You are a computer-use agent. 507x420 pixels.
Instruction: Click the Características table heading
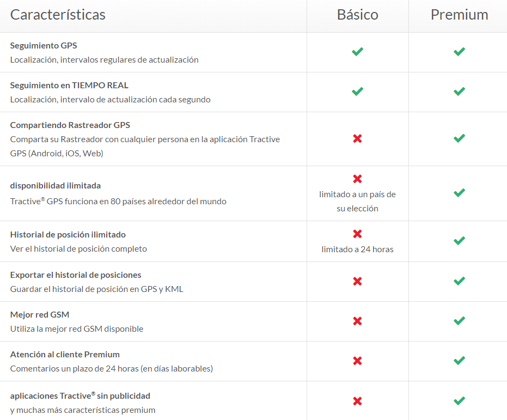click(x=58, y=15)
